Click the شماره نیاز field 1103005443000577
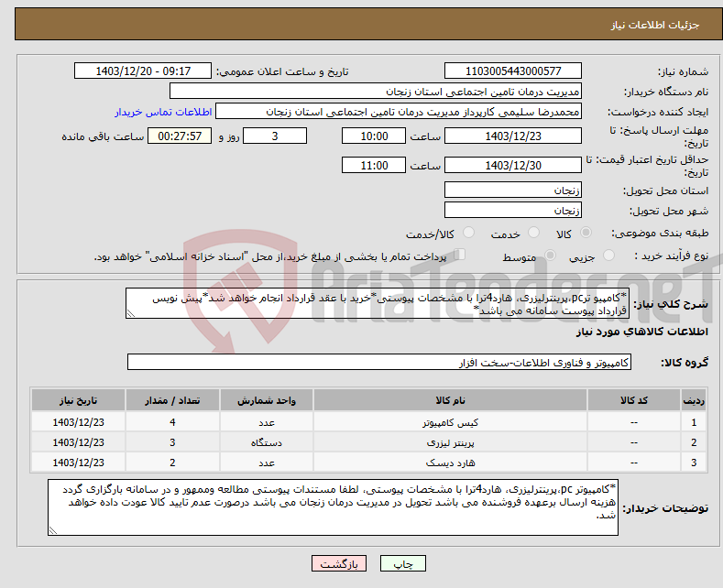 click(513, 71)
